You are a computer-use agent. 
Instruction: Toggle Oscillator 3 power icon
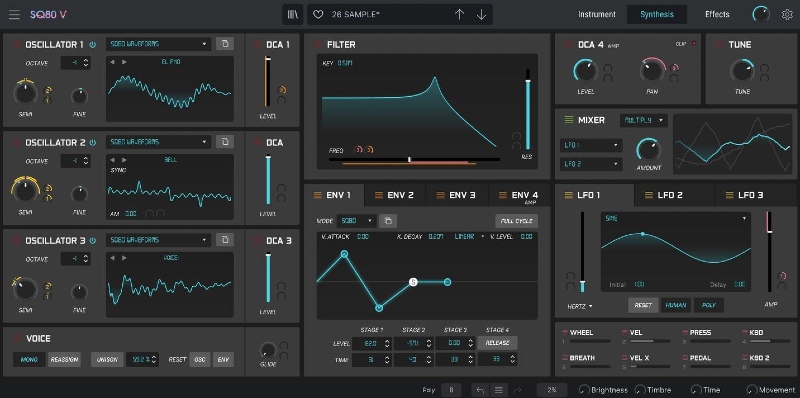coord(93,241)
